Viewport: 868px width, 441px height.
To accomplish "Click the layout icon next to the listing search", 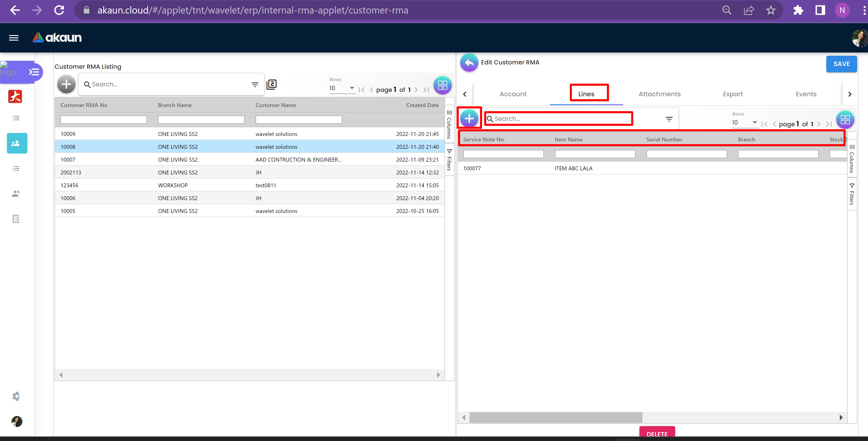I will 271,84.
